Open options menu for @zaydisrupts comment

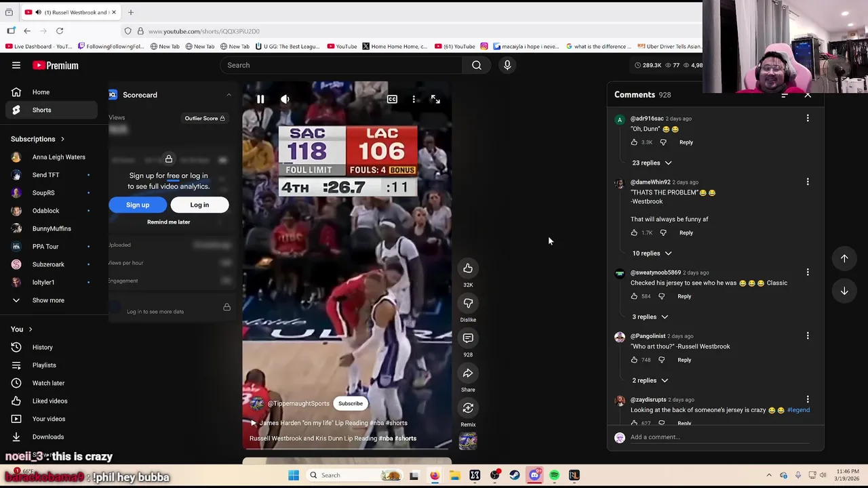coord(808,400)
